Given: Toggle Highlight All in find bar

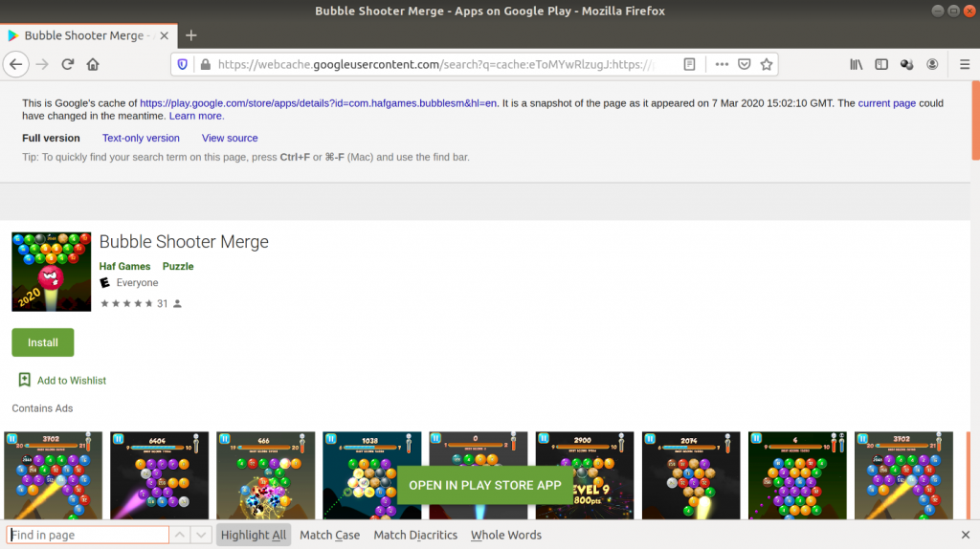Looking at the screenshot, I should coord(253,535).
